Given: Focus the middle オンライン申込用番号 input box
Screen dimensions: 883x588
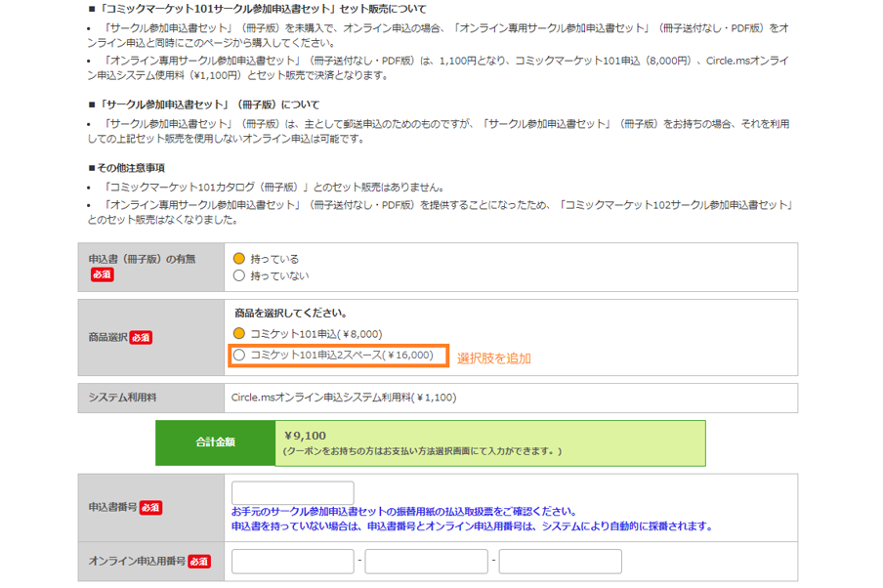Looking at the screenshot, I should pyautogui.click(x=426, y=562).
